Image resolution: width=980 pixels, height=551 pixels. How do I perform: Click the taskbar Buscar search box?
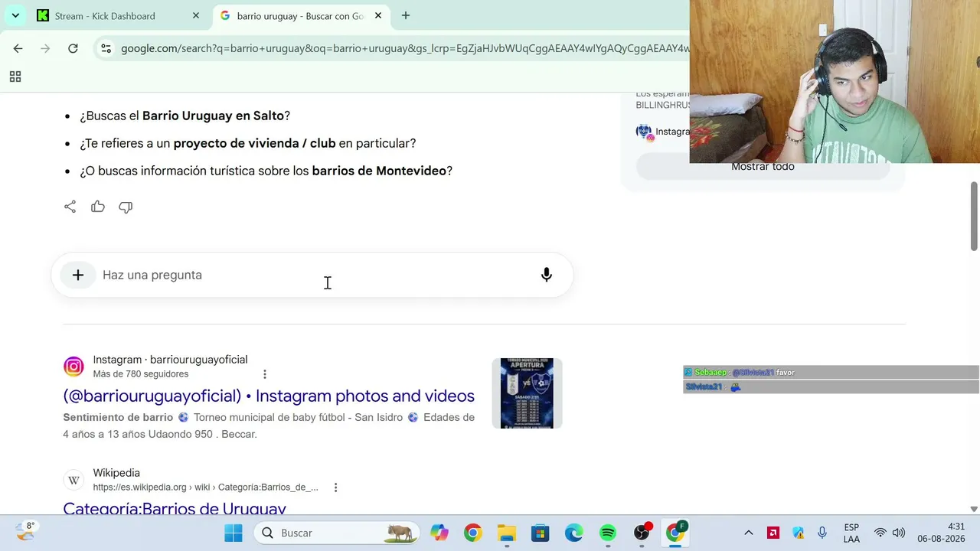pos(336,533)
